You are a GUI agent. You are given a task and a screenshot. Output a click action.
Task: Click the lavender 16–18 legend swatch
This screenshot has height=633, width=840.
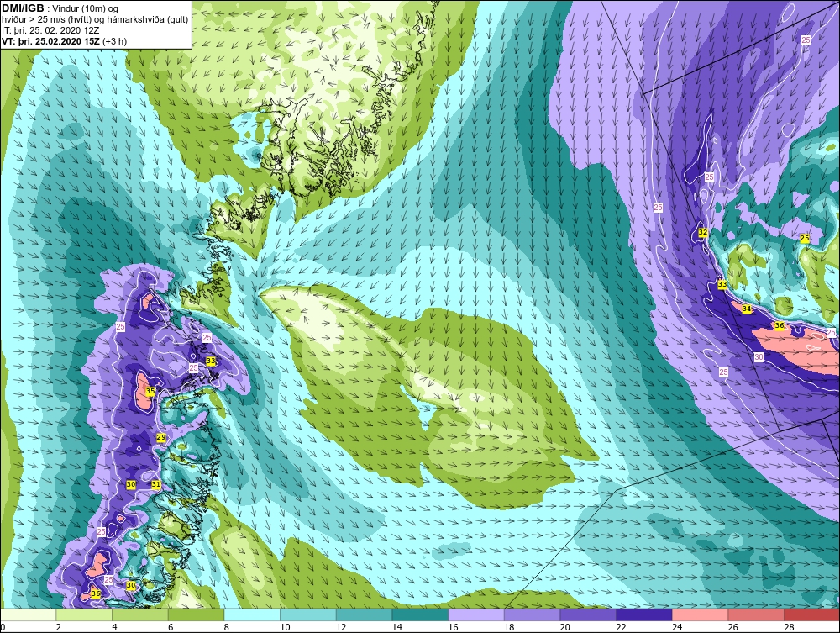point(475,615)
